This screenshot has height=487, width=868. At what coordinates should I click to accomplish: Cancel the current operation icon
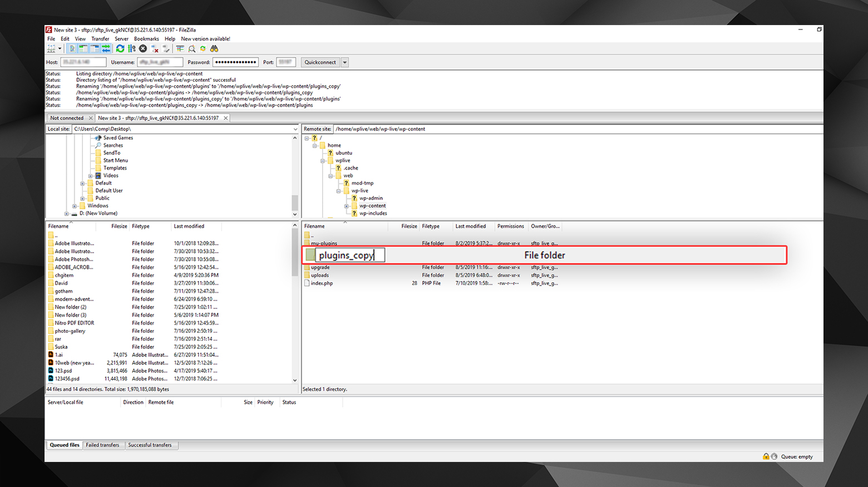[x=143, y=49]
